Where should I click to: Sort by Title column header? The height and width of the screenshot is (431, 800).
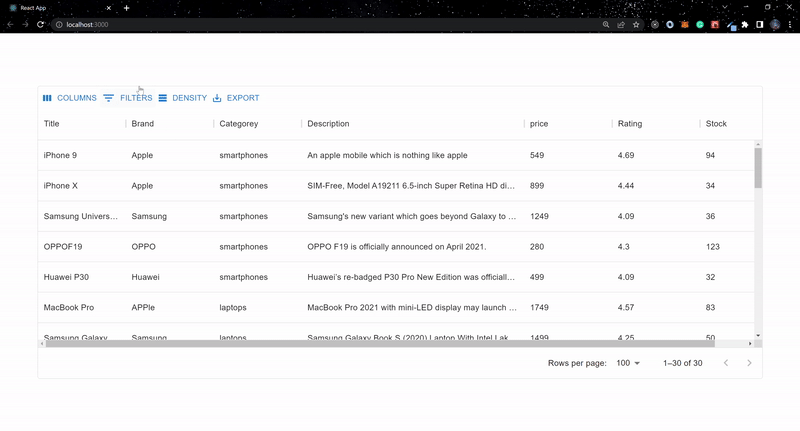click(52, 123)
